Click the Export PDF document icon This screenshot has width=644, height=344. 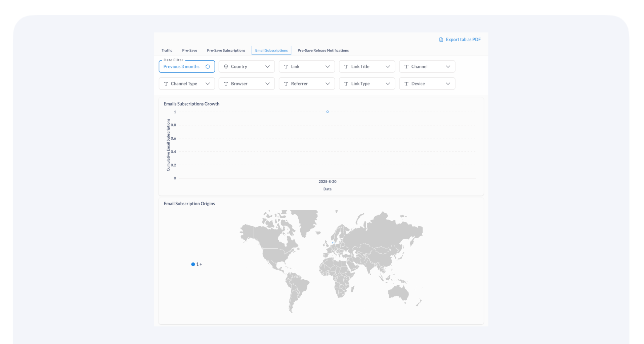(441, 39)
